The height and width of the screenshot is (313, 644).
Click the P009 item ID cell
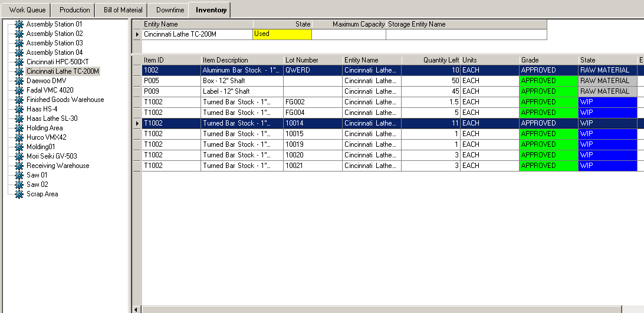pos(172,91)
